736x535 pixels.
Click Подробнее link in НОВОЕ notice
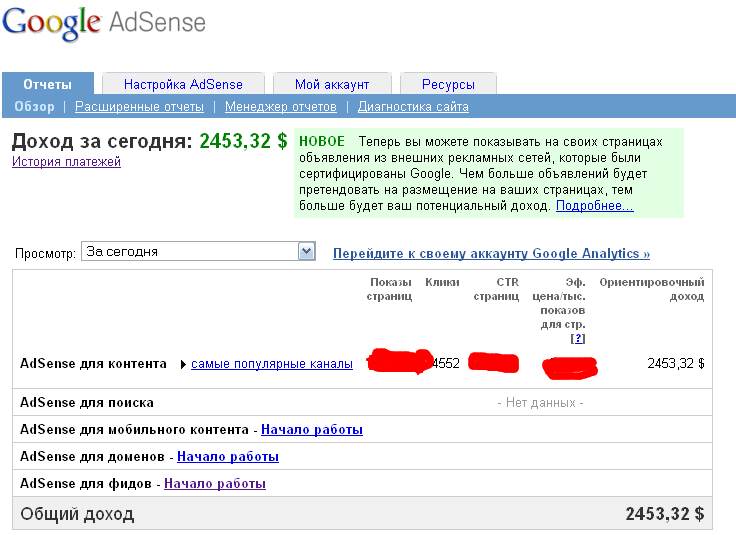(595, 206)
